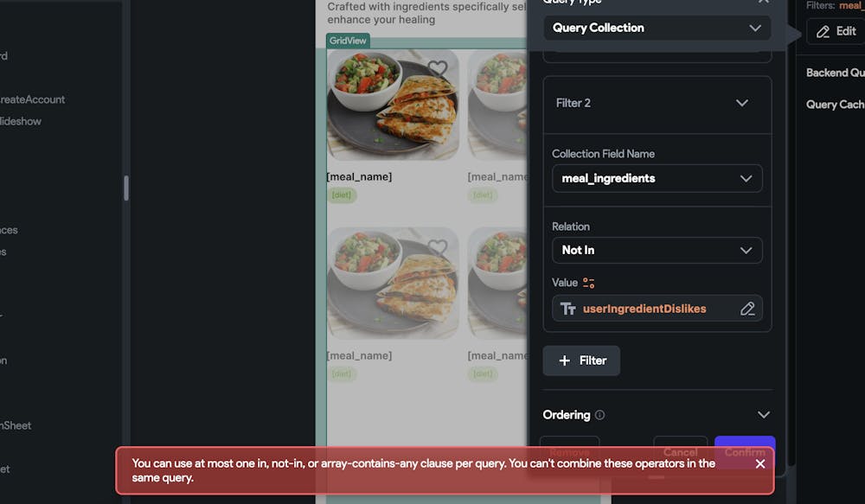
Task: Tap heart icon on lower-left meal image
Action: pyautogui.click(x=438, y=247)
